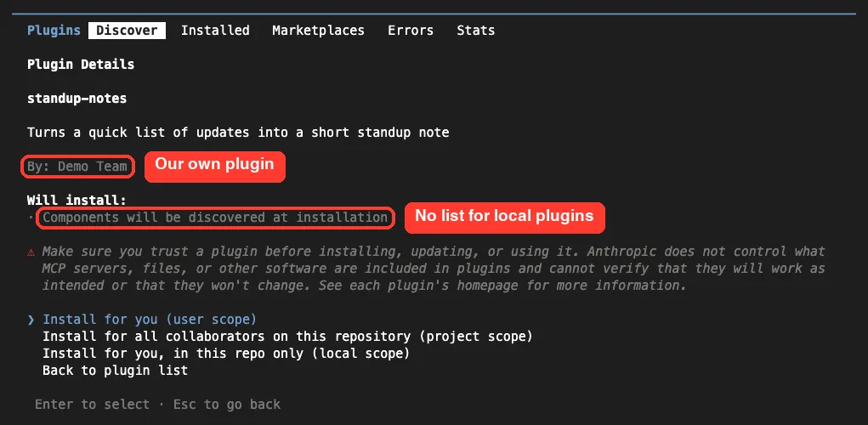Image resolution: width=868 pixels, height=425 pixels.
Task: Open the Marketplaces tab
Action: (318, 31)
